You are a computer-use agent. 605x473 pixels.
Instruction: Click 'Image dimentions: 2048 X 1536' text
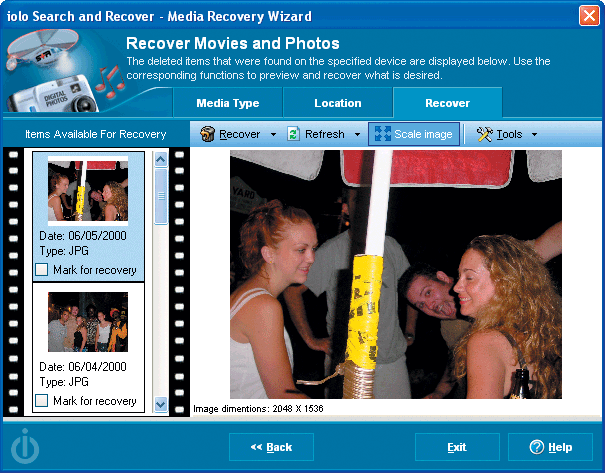258,409
